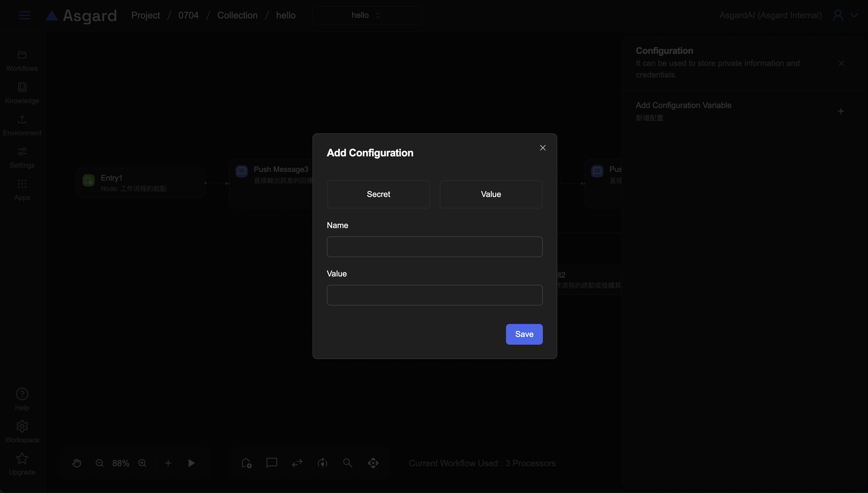Open the hello workflow dropdown selector

pos(367,15)
